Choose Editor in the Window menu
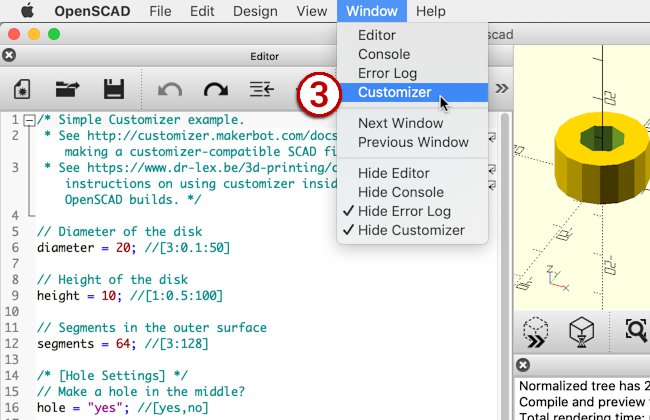650x420 pixels. click(412, 35)
